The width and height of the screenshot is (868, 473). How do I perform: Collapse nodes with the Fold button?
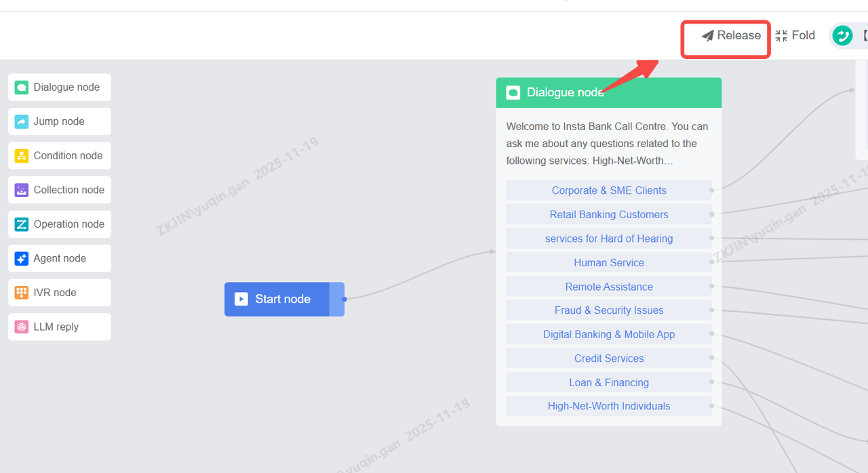point(795,35)
